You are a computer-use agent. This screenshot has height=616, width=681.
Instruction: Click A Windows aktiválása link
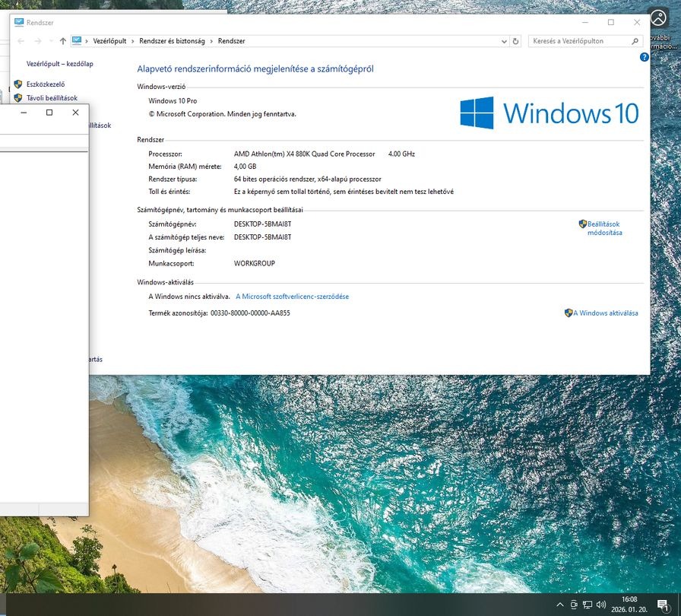(x=606, y=313)
